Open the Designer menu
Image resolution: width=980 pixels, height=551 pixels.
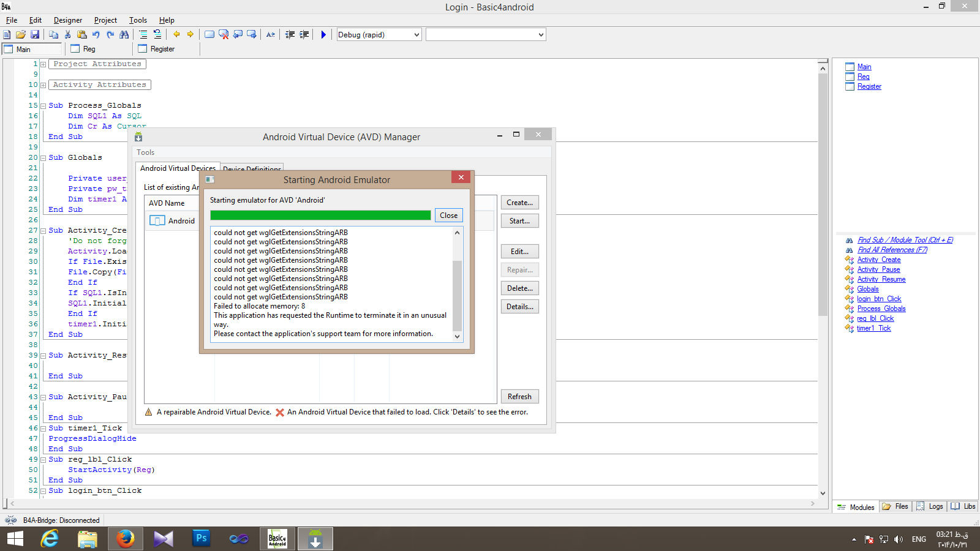pos(67,20)
